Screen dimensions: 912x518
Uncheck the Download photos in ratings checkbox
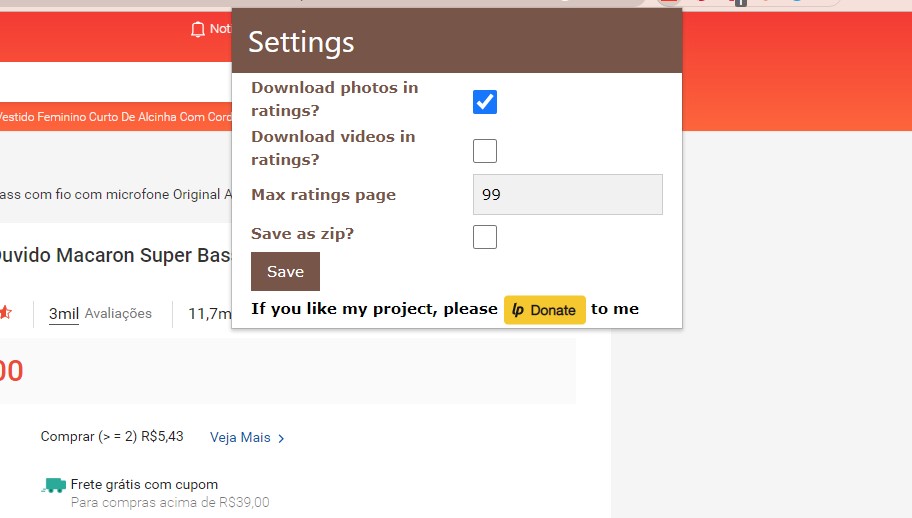[485, 102]
